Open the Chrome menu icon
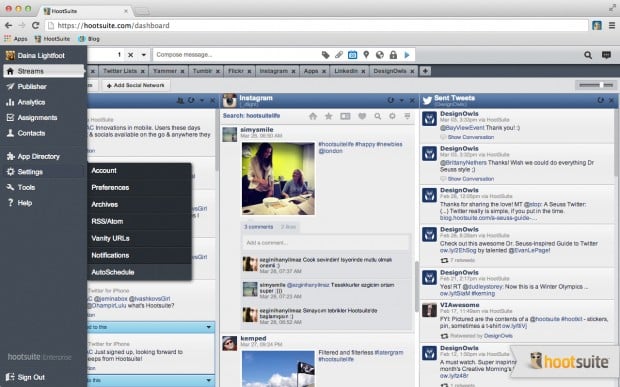Screen dimensions: 620x387 pos(612,25)
